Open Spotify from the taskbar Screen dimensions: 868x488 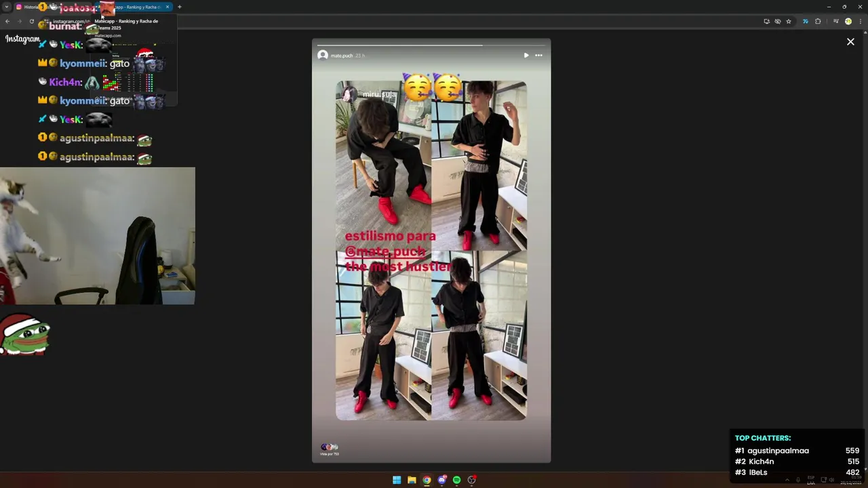(x=457, y=480)
